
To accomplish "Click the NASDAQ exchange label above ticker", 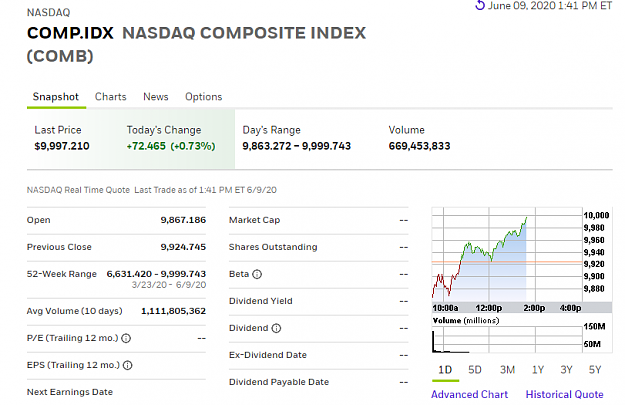I will (x=48, y=13).
